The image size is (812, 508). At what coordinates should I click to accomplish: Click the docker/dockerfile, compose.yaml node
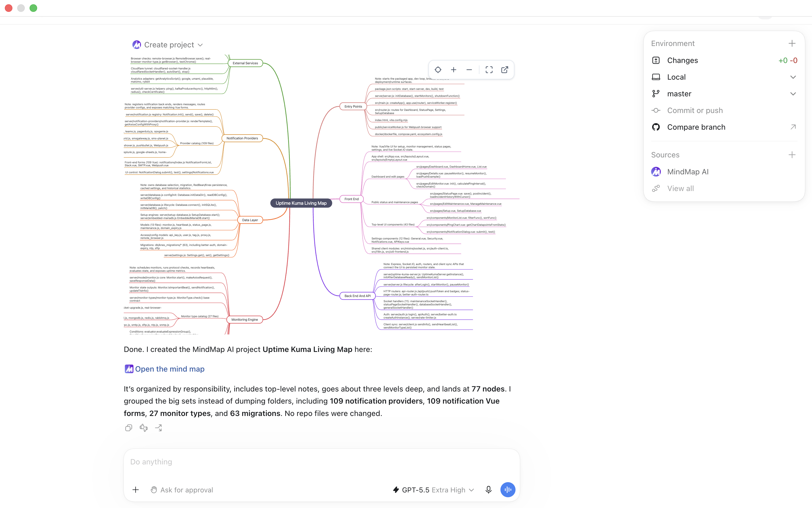(x=408, y=134)
